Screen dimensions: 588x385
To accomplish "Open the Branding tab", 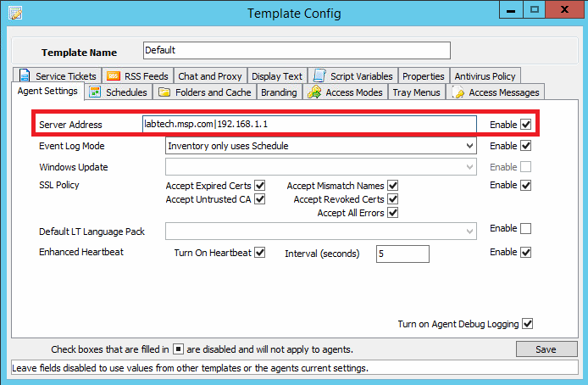I will pyautogui.click(x=279, y=92).
